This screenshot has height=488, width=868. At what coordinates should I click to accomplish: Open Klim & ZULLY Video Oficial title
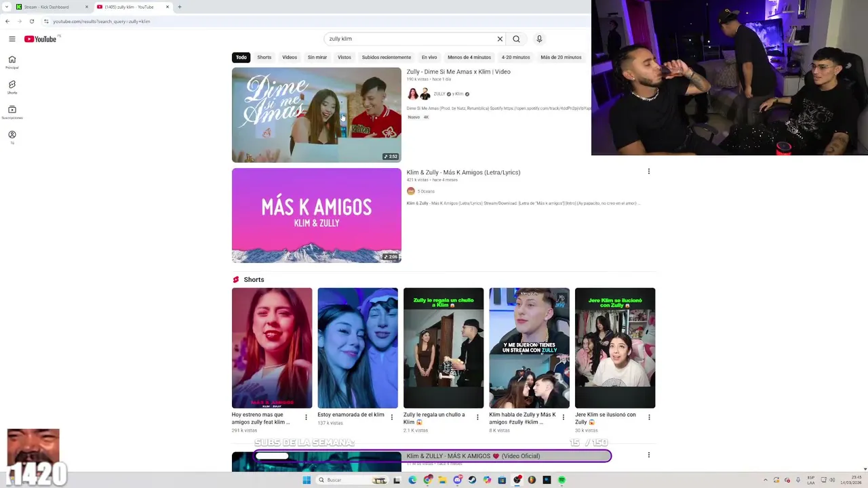pyautogui.click(x=473, y=456)
